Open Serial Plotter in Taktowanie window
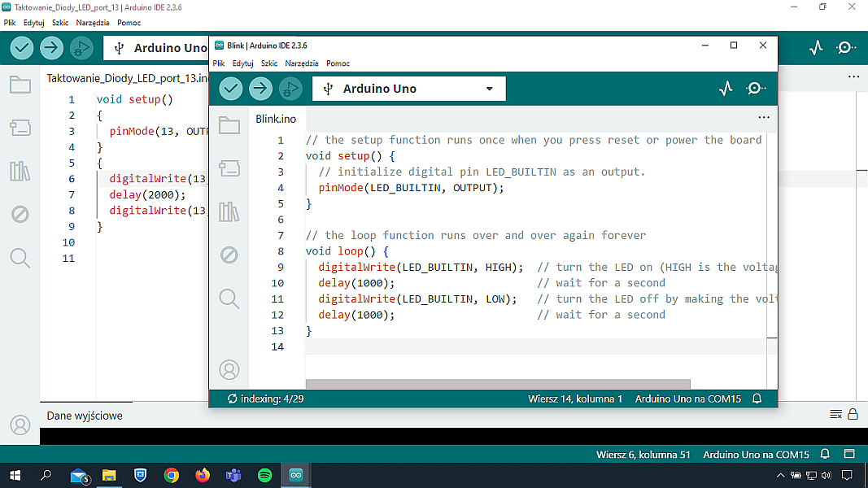The height and width of the screenshot is (488, 868). 816,48
